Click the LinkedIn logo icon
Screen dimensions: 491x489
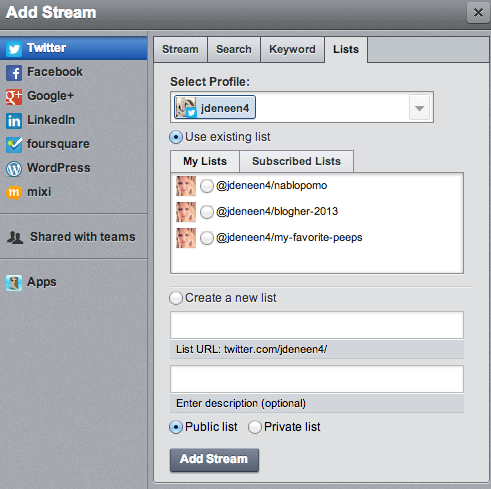(x=14, y=121)
